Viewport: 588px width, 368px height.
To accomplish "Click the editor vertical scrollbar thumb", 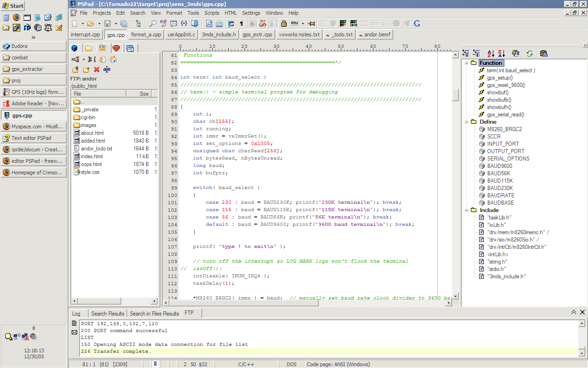I will [456, 95].
